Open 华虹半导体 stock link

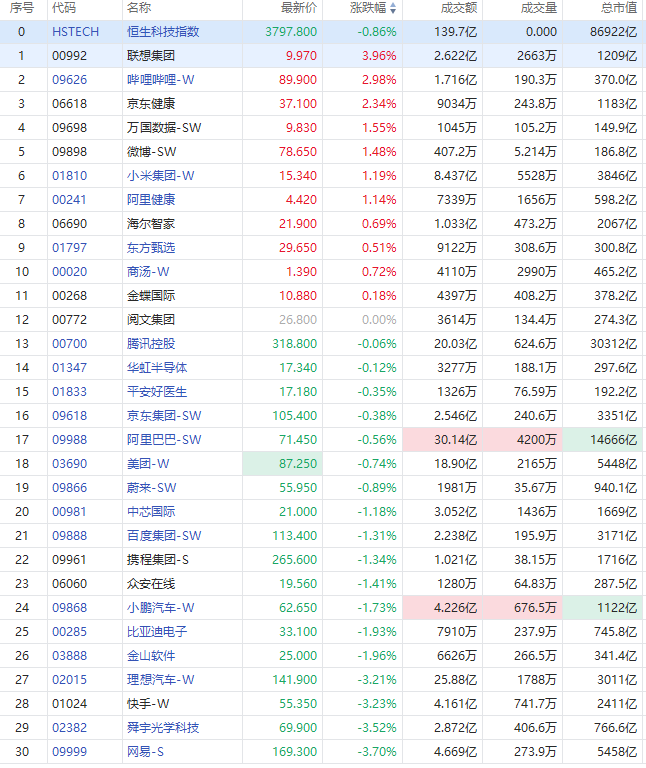point(157,368)
